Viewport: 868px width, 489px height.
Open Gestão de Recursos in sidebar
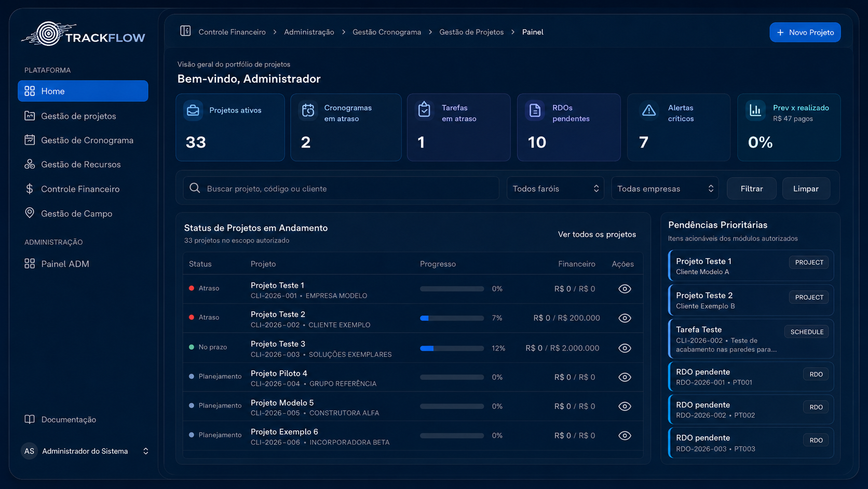coord(83,164)
